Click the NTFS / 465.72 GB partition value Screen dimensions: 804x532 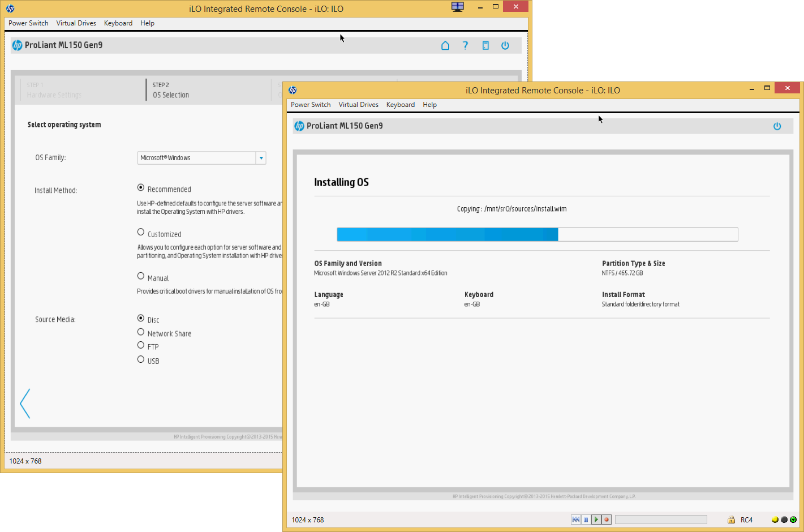click(622, 273)
